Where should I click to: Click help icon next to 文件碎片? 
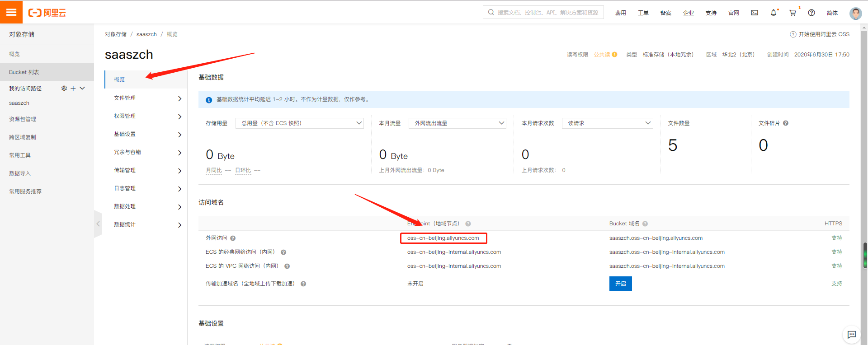click(786, 123)
